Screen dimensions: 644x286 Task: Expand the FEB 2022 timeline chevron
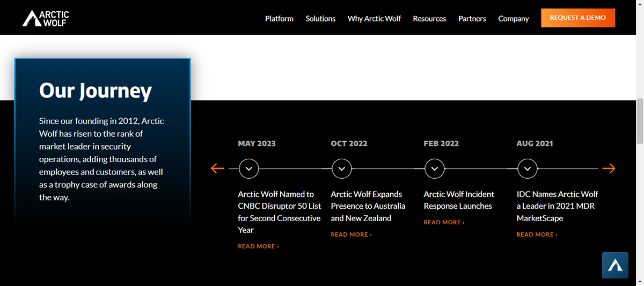[434, 168]
